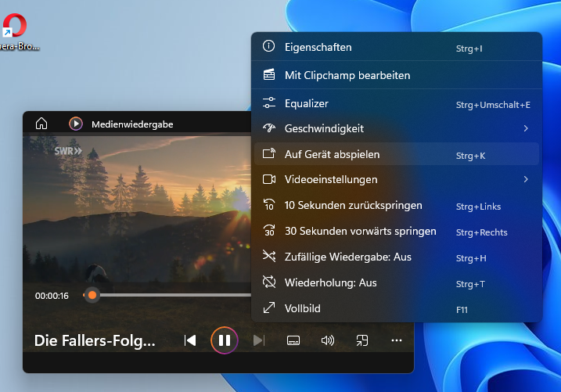
Task: Open the more options ellipsis menu
Action: [x=397, y=340]
